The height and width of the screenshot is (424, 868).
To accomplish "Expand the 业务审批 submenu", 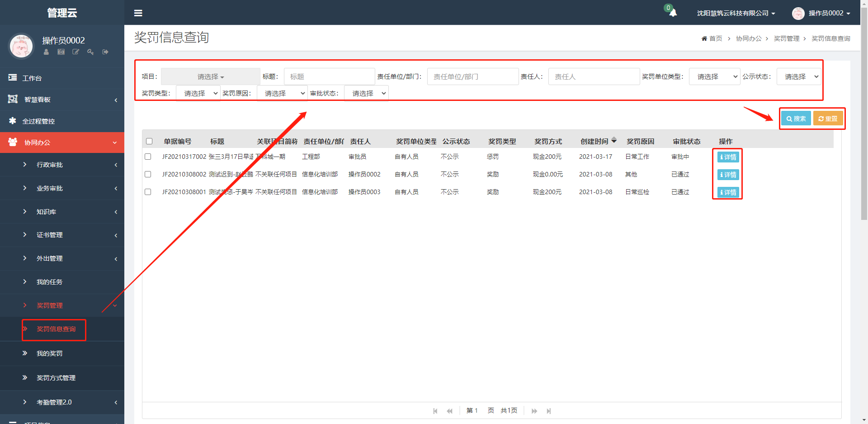I will coord(62,188).
